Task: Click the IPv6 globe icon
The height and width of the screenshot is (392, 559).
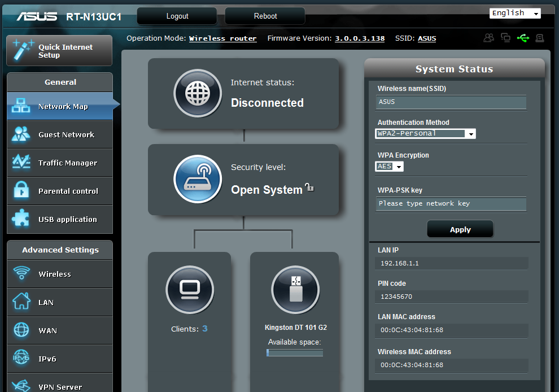Action: click(x=21, y=358)
